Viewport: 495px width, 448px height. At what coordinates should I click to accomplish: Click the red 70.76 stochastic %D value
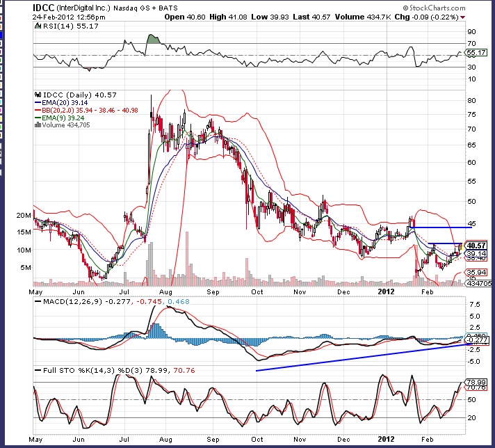pos(184,370)
